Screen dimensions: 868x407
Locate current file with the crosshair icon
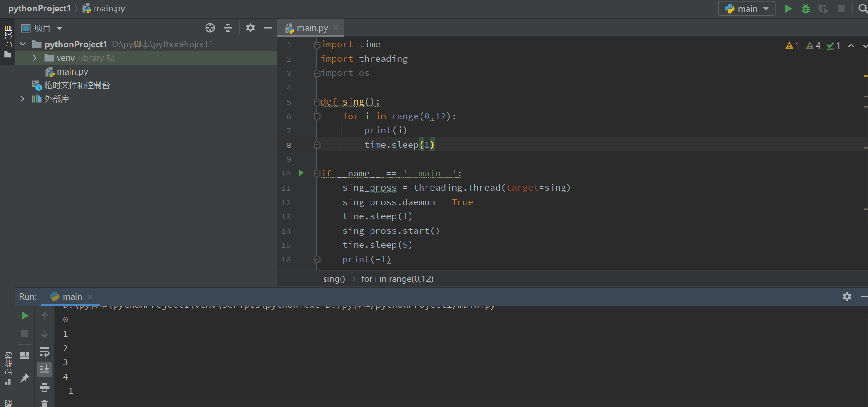(x=210, y=28)
